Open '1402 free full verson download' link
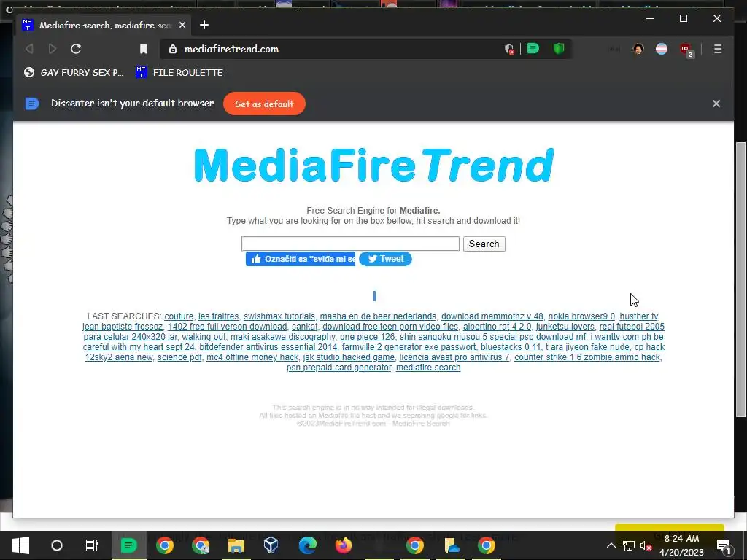 [x=228, y=327]
